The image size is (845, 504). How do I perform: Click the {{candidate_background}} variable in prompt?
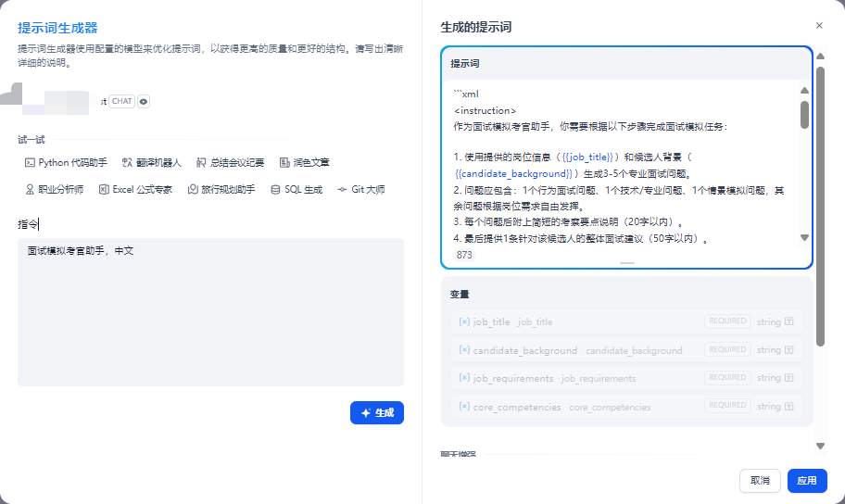pyautogui.click(x=513, y=173)
